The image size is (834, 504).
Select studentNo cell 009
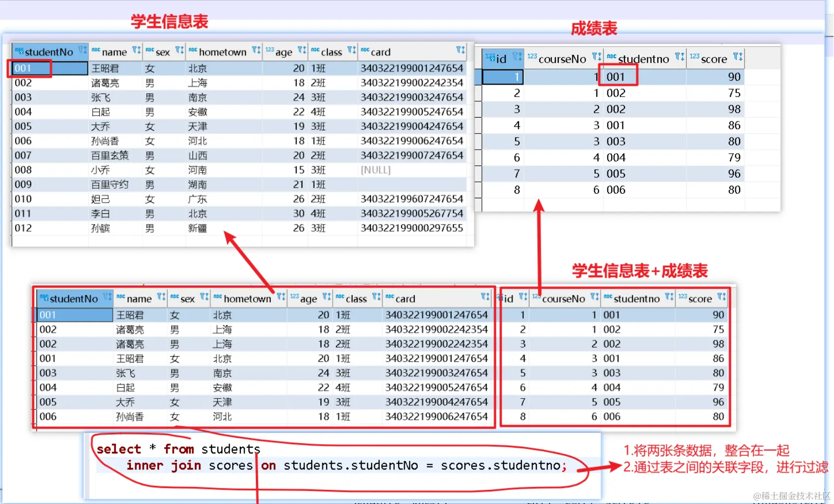(x=23, y=185)
